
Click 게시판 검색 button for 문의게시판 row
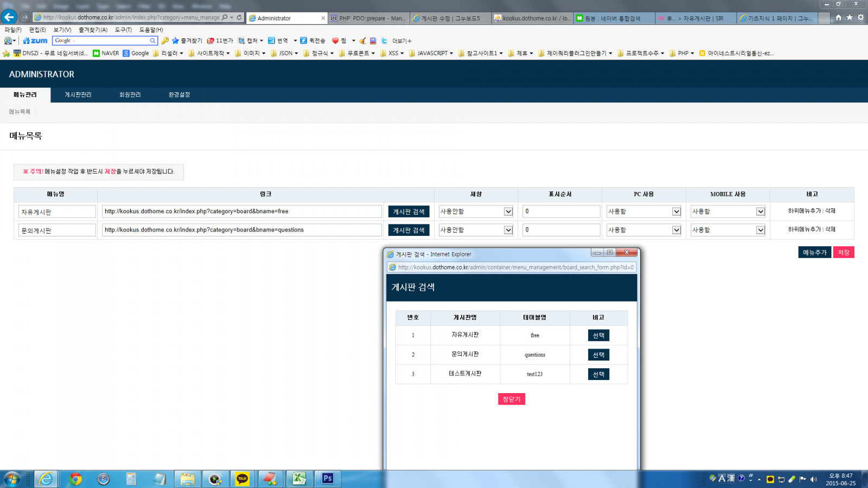409,230
